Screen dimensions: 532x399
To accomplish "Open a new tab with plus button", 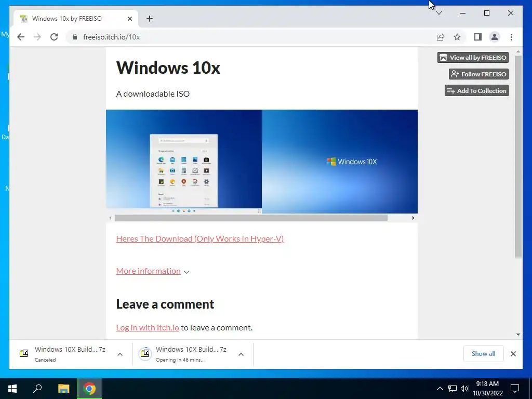I will coord(150,19).
